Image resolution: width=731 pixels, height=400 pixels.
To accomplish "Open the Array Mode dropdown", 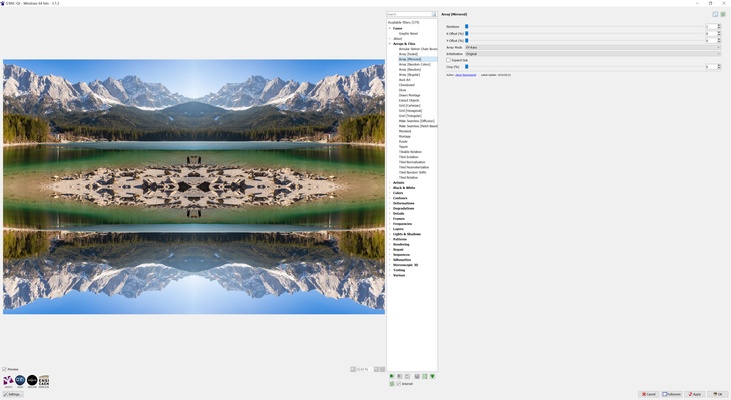I will 592,47.
